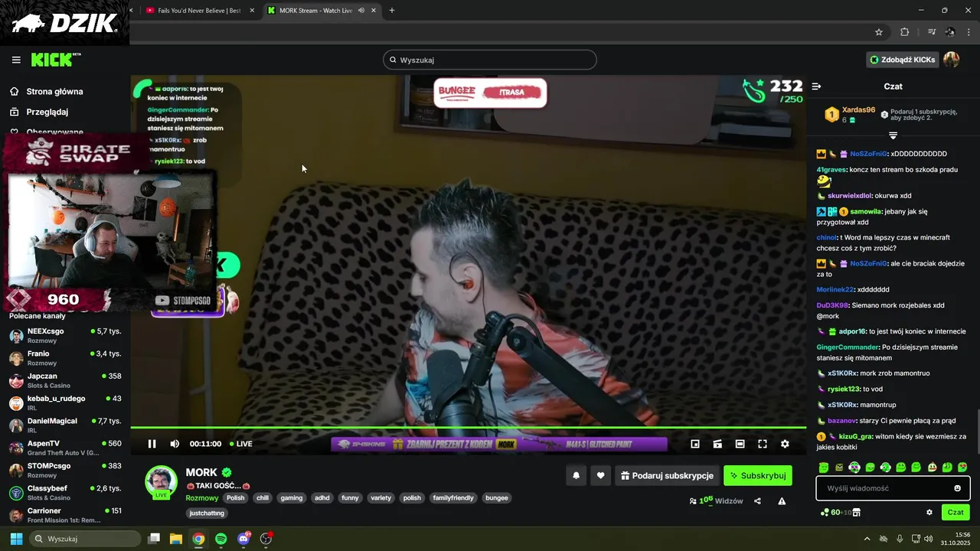Open Chrome media controls icon
This screenshot has width=980, height=551.
pyautogui.click(x=932, y=32)
